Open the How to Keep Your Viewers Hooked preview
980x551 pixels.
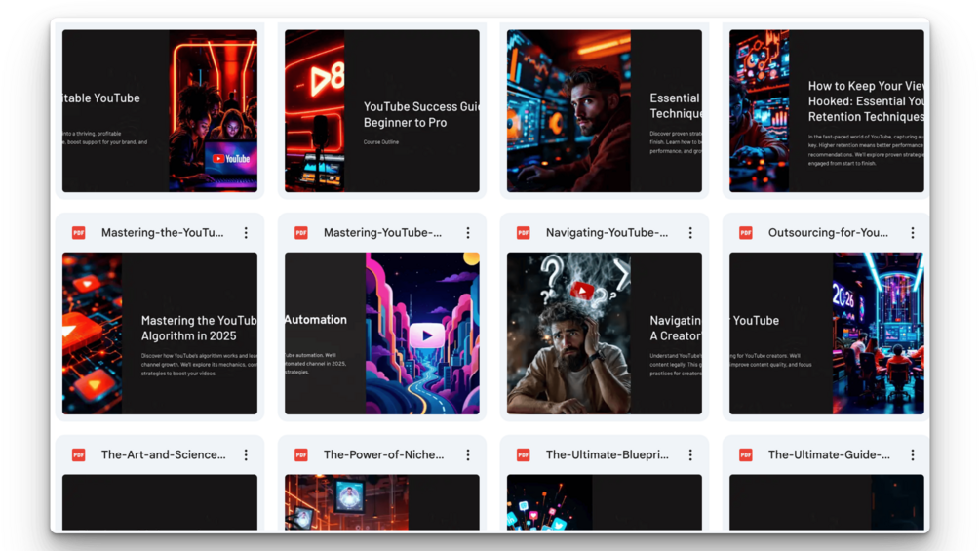(x=826, y=110)
